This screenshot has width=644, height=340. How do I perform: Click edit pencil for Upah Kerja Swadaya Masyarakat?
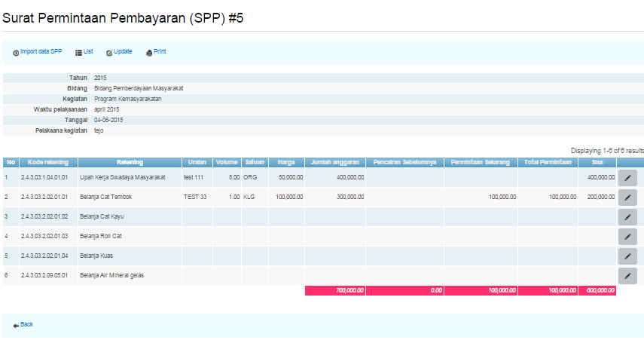pos(627,178)
